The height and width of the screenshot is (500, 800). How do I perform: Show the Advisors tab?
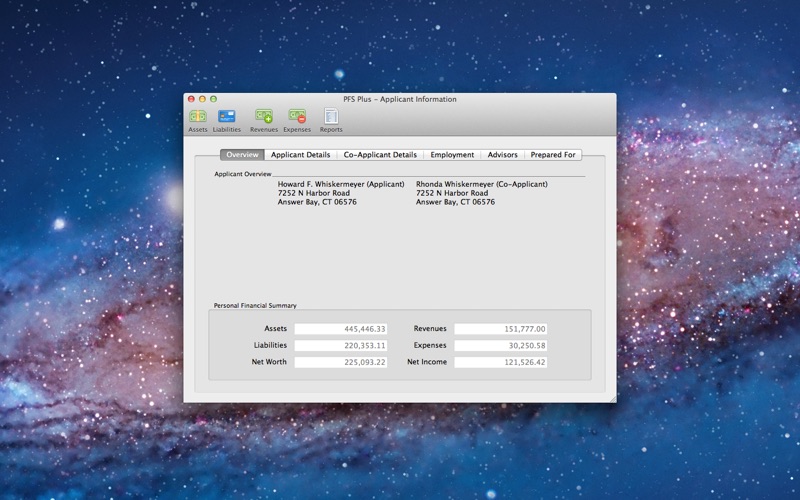[x=502, y=155]
